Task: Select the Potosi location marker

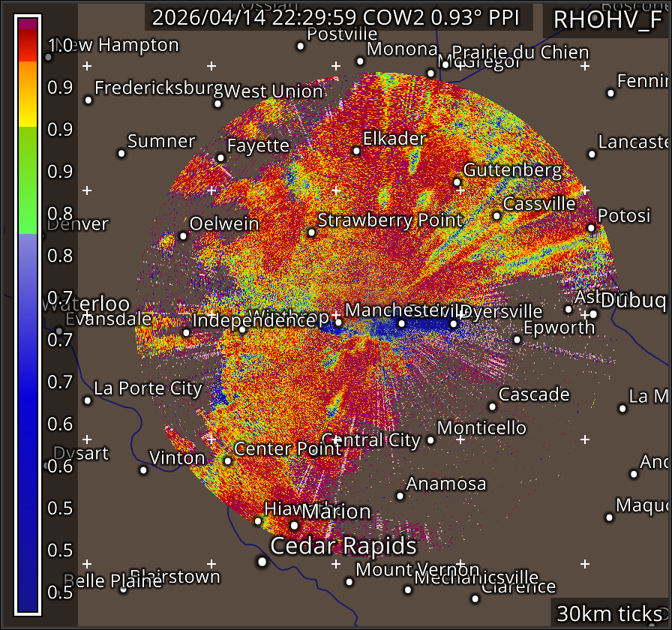Action: point(591,228)
